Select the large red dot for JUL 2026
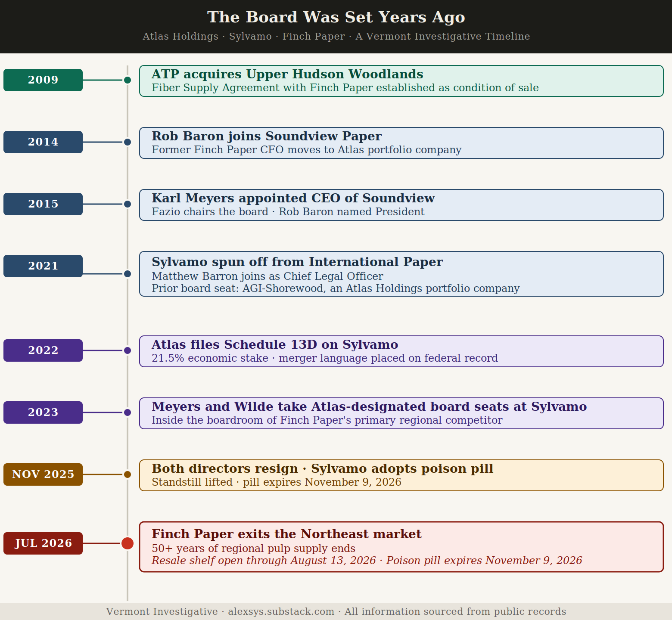672x620 pixels. tap(128, 543)
